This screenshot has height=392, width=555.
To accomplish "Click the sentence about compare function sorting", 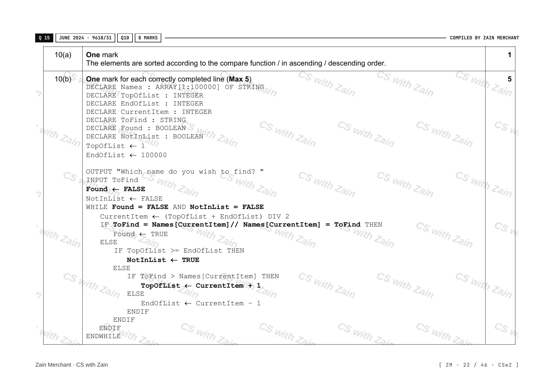I will coord(236,63).
